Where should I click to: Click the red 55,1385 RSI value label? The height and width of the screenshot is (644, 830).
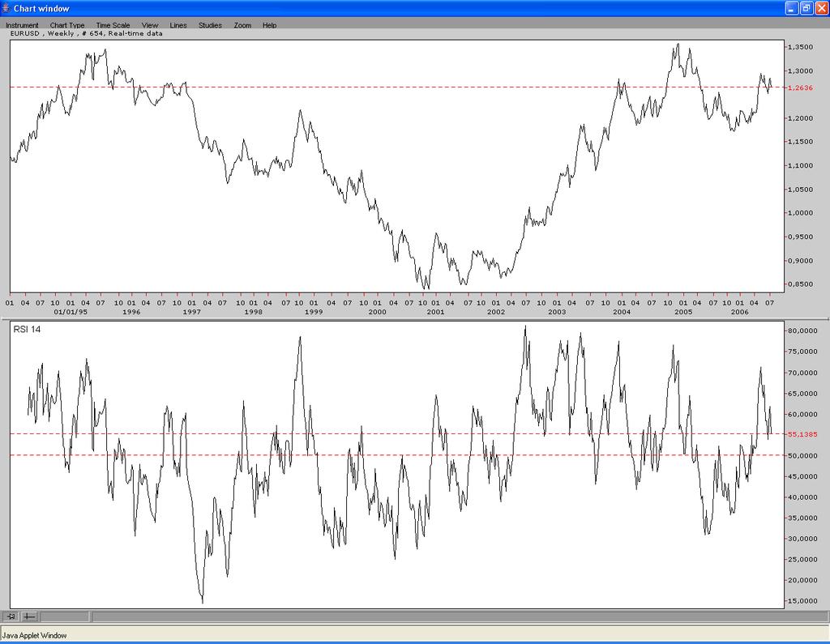click(x=802, y=434)
